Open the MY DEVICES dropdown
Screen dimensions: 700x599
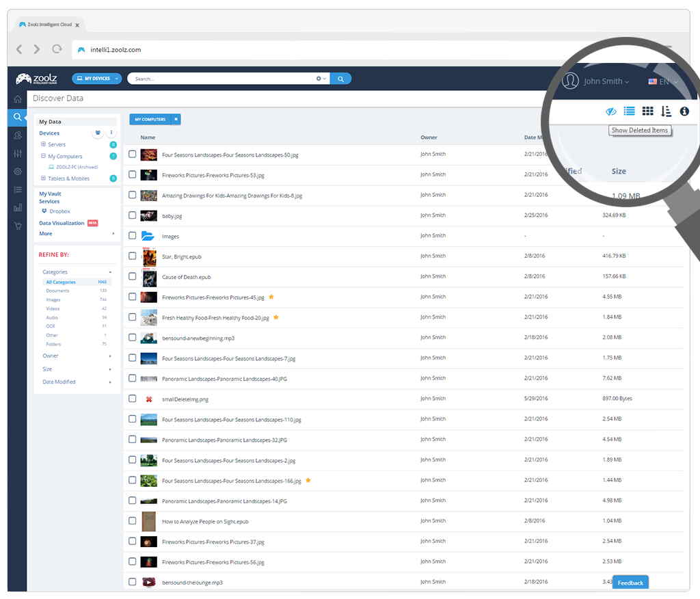point(97,79)
